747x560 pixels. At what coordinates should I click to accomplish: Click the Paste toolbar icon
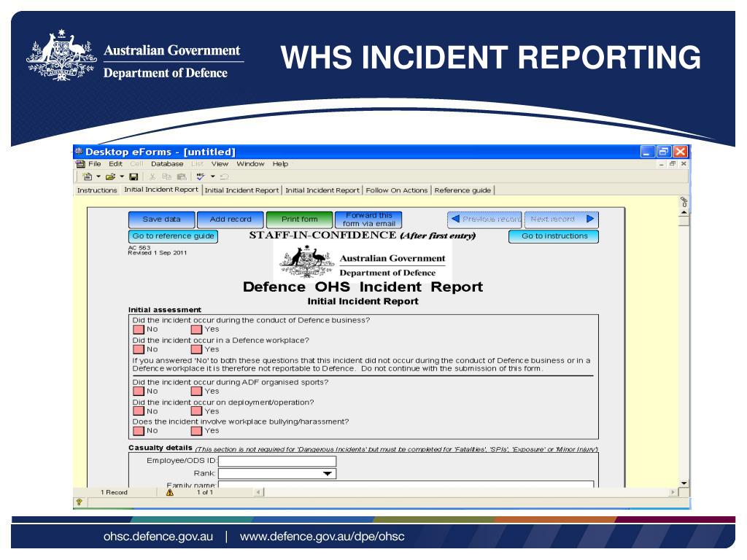(x=182, y=176)
